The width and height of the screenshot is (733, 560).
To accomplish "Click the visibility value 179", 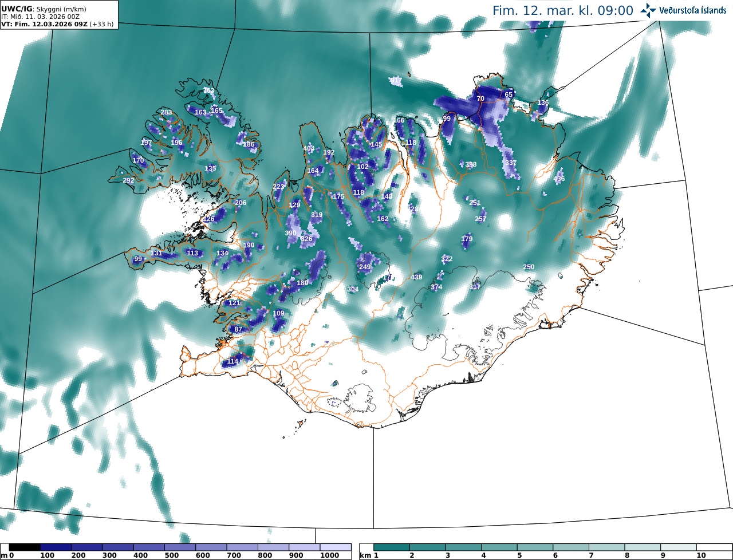I will (467, 239).
